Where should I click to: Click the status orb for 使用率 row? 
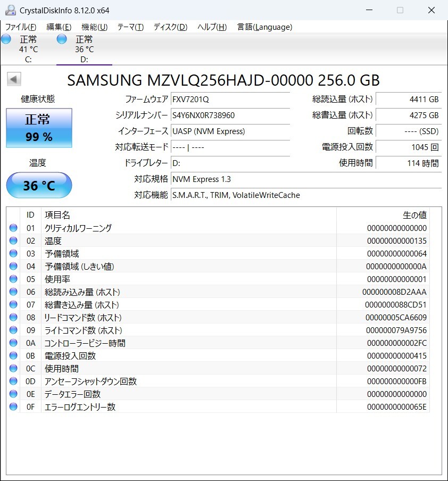tap(13, 279)
